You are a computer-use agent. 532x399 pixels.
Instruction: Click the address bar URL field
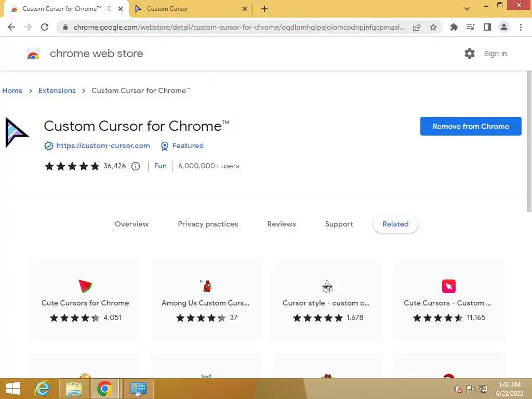(239, 27)
